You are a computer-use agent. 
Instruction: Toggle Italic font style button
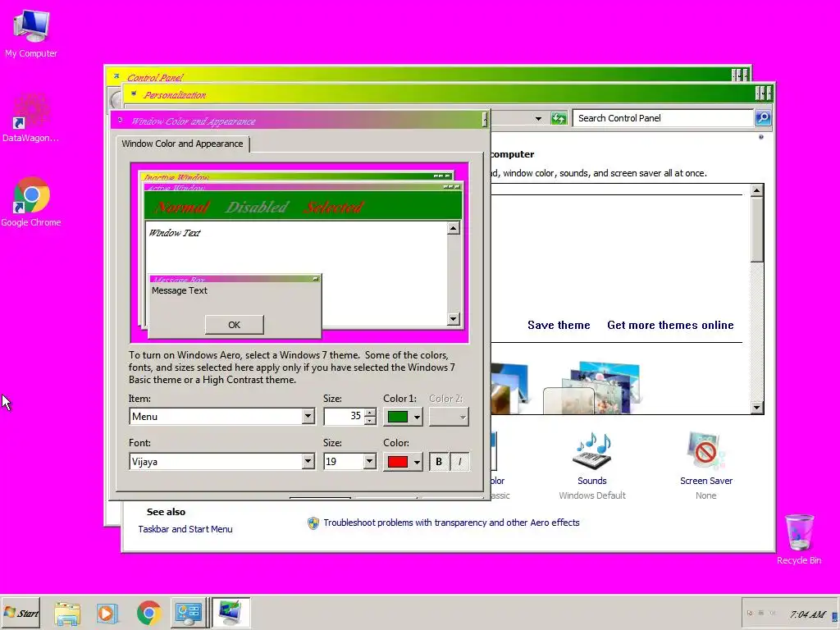coord(459,462)
